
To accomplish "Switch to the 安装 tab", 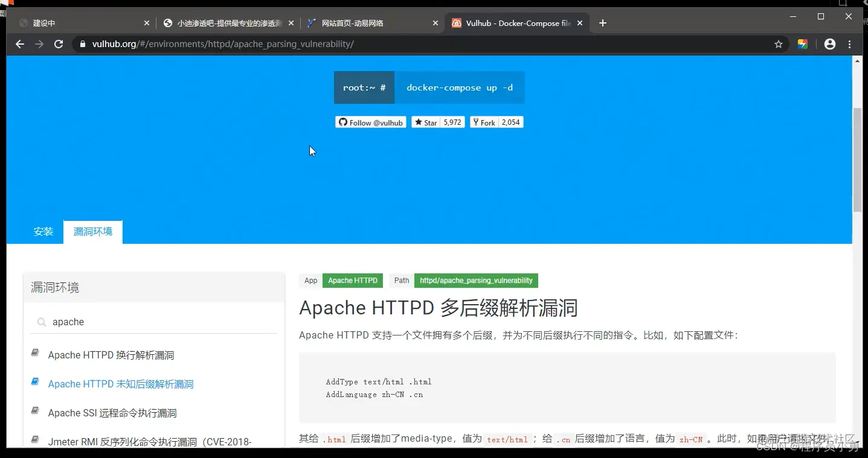I will click(x=43, y=232).
